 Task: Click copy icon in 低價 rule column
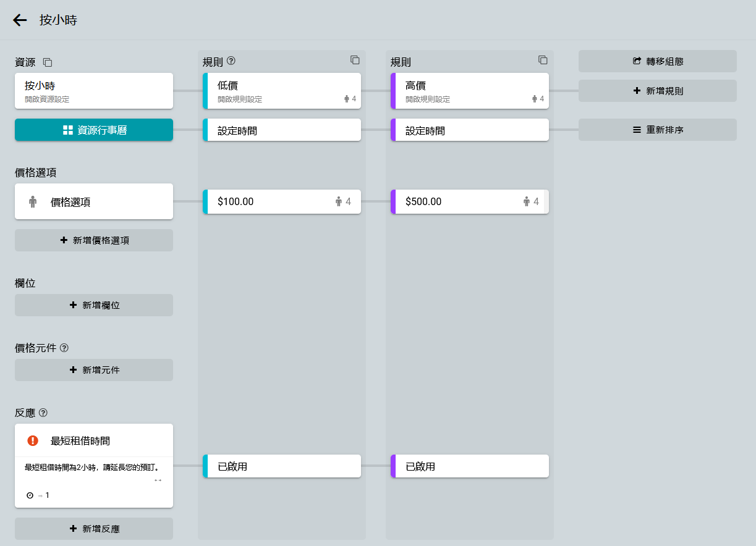click(355, 60)
